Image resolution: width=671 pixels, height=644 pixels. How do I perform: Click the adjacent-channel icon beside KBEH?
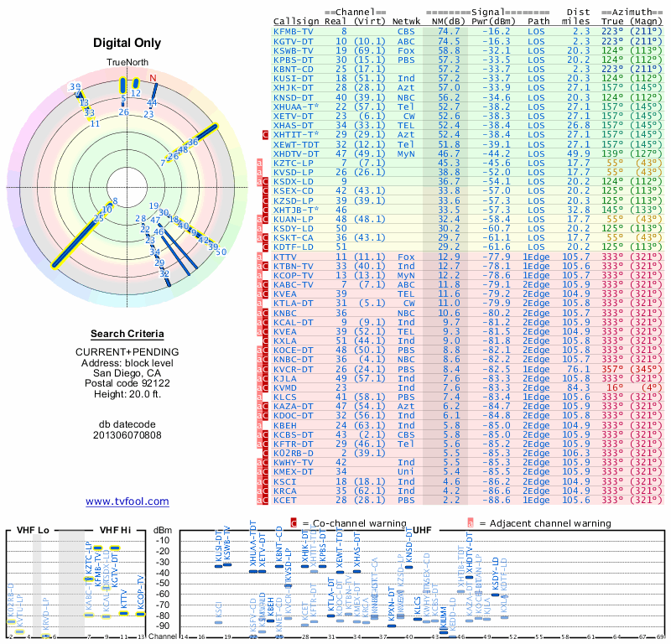pos(259,425)
